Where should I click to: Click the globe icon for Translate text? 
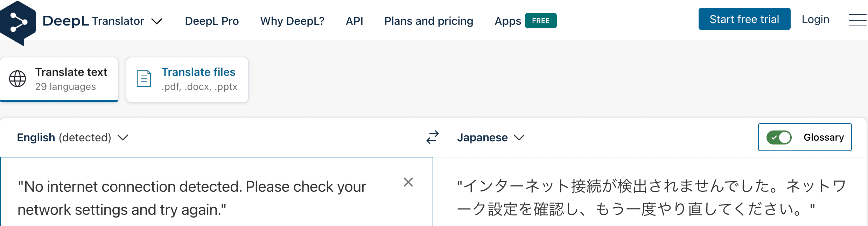point(17,79)
